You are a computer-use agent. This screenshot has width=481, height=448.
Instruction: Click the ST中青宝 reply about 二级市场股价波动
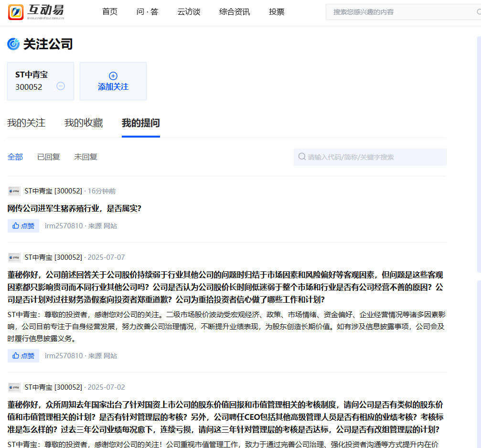[226, 327]
